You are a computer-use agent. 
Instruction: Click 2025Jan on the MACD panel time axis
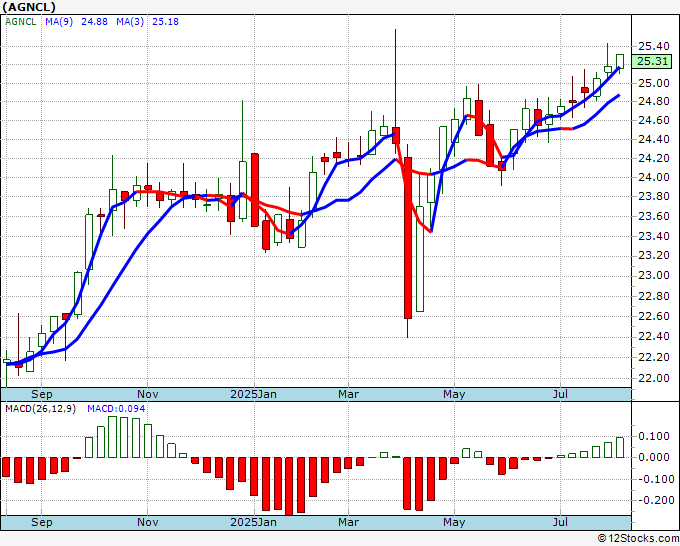(253, 522)
